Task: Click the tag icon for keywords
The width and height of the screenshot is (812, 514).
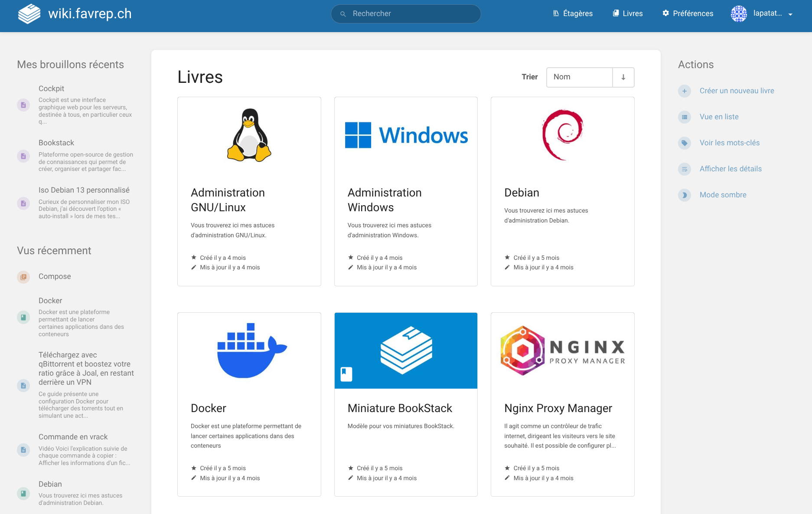Action: tap(684, 143)
